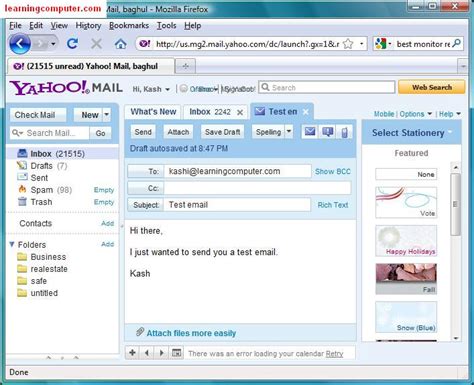Close the Inbox 2242 tab
Viewport: 474px width, 385px height.
click(x=240, y=112)
